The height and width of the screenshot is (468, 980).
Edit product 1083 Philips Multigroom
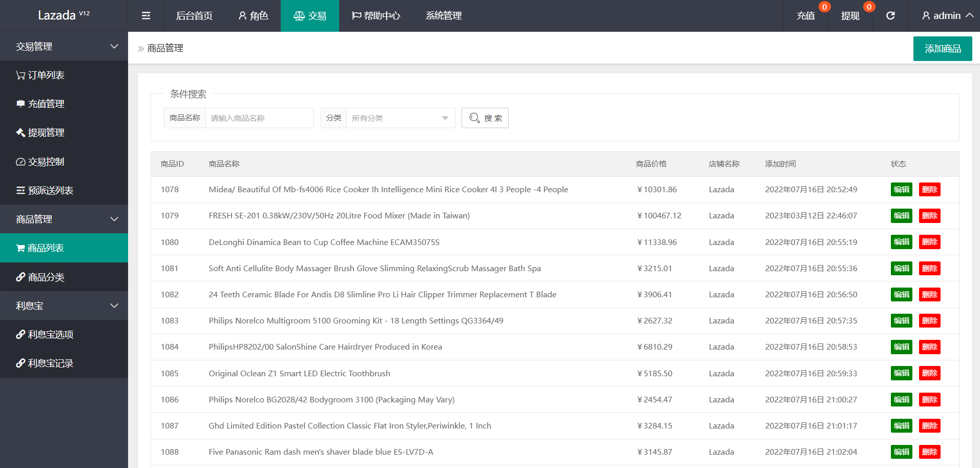click(x=902, y=321)
